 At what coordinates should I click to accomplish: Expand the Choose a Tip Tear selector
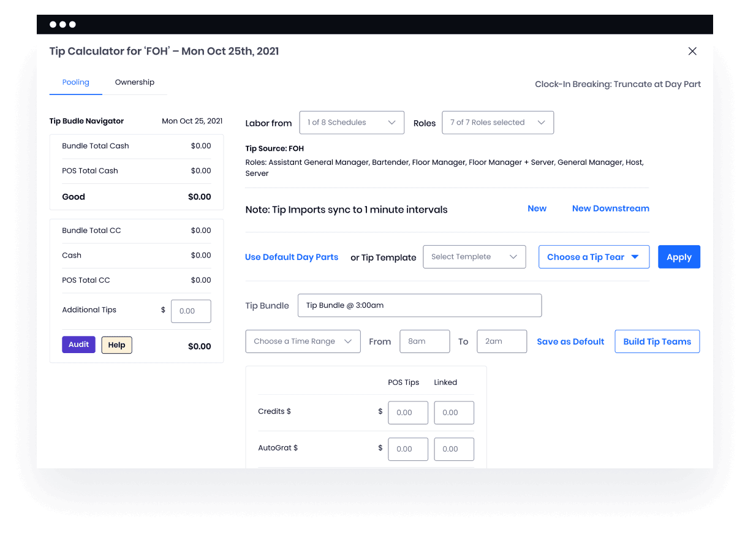click(593, 256)
